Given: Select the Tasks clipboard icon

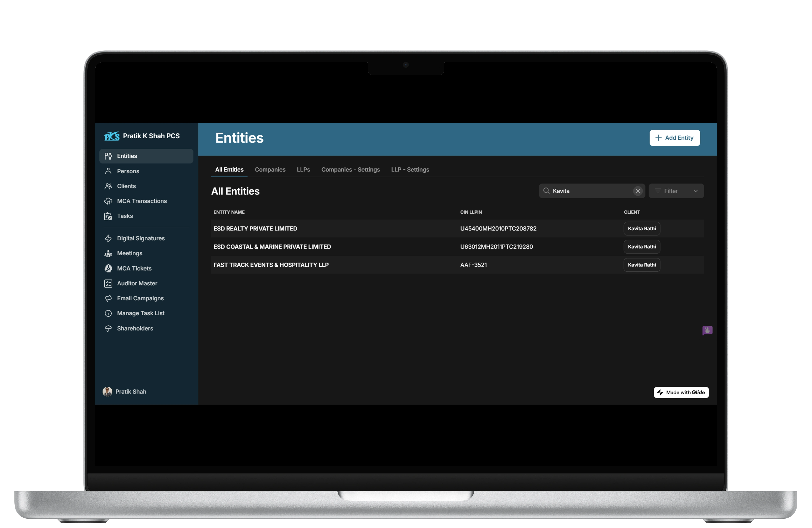Looking at the screenshot, I should [x=108, y=216].
